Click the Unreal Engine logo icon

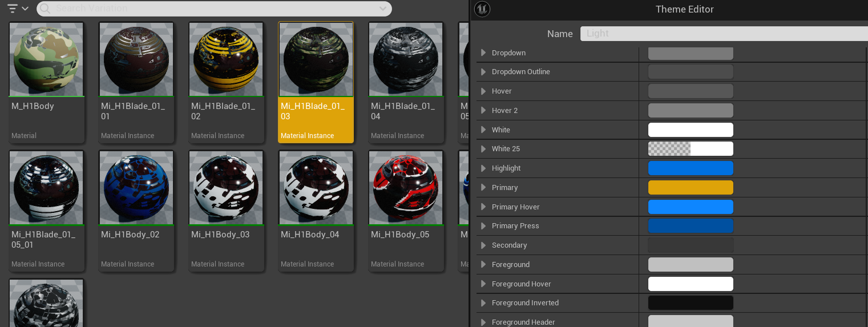point(482,9)
